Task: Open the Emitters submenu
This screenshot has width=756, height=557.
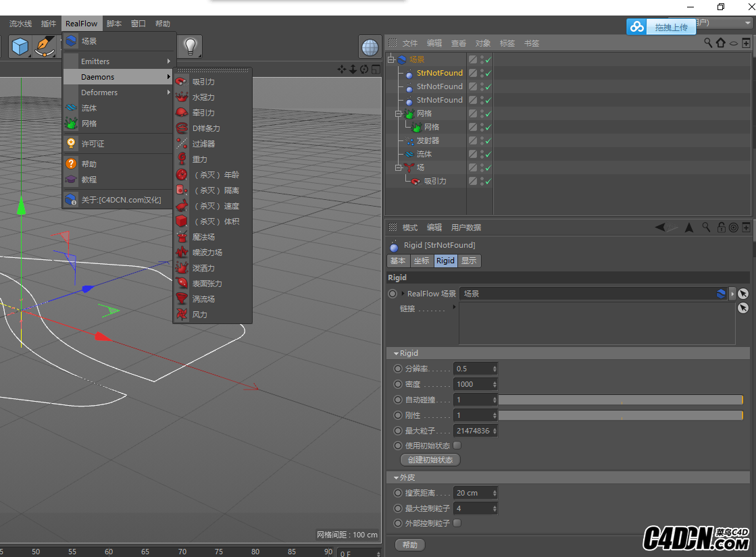Action: (x=119, y=61)
